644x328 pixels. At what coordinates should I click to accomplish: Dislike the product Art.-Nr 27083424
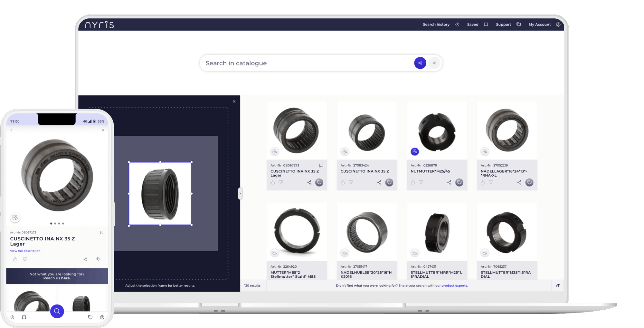351,182
